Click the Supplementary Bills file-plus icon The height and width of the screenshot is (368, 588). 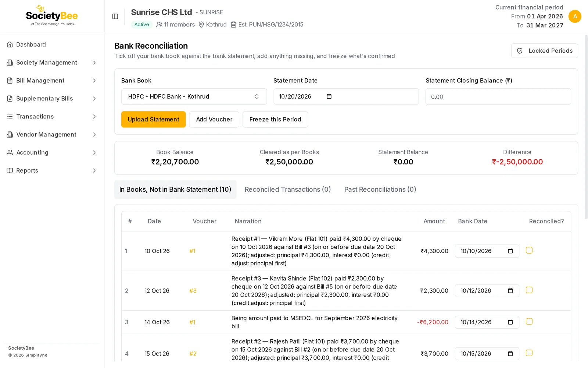(10, 99)
